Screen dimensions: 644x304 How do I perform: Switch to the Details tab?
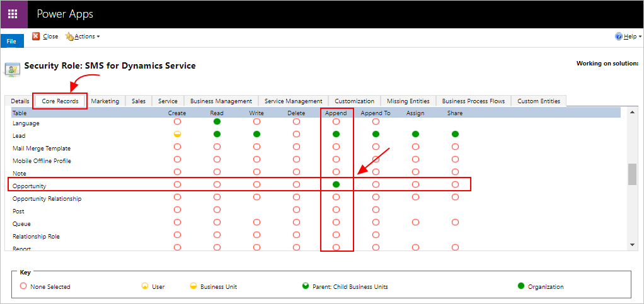(x=20, y=101)
